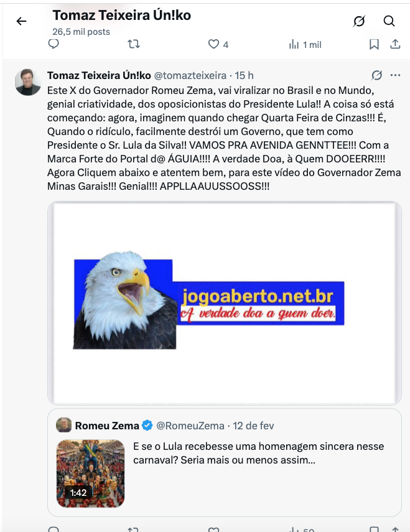Go back using the left arrow

21,21
